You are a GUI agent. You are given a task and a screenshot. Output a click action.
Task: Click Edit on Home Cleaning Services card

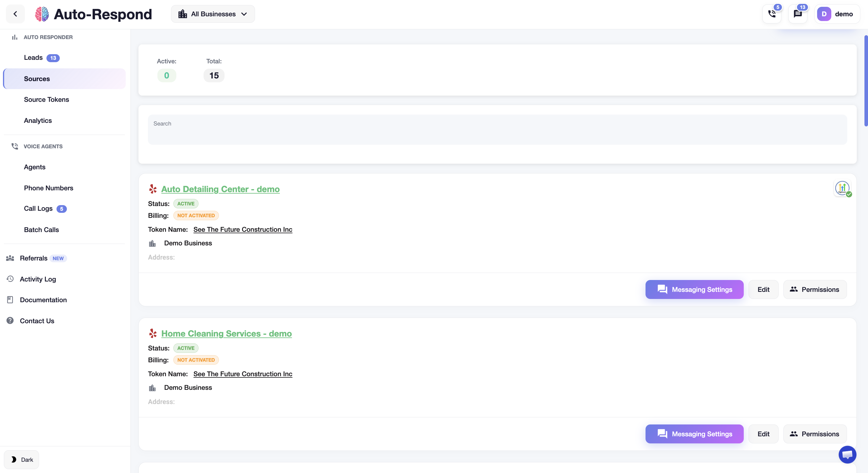(x=763, y=434)
